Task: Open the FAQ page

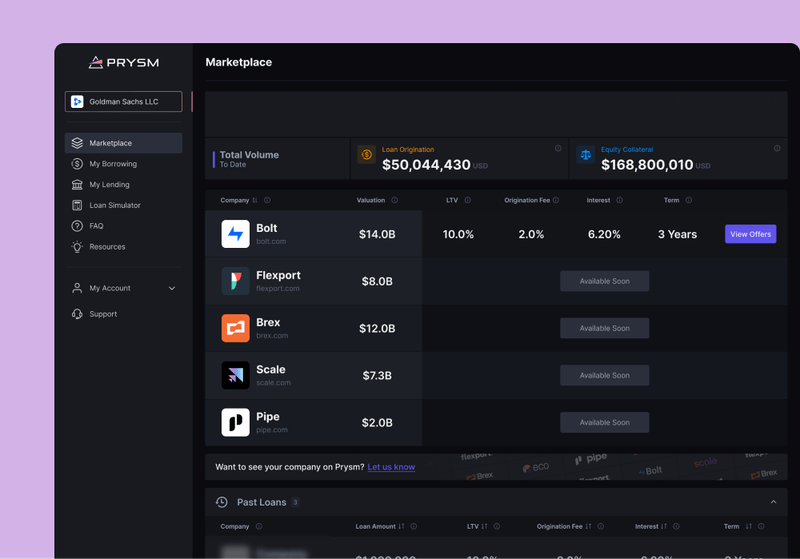Action: 123,226
